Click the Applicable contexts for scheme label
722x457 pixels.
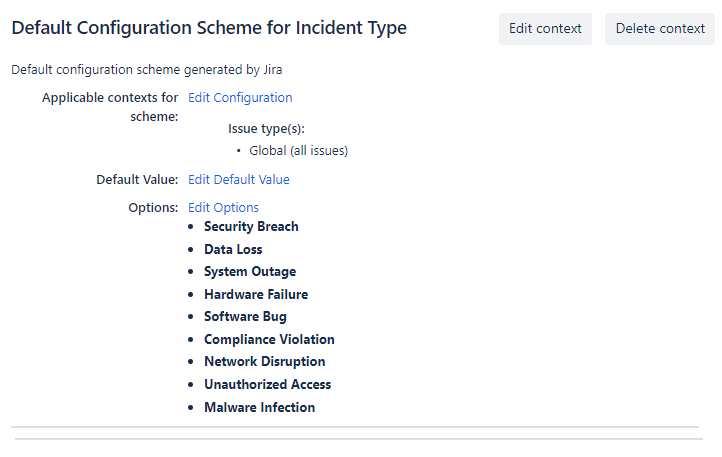[x=110, y=107]
